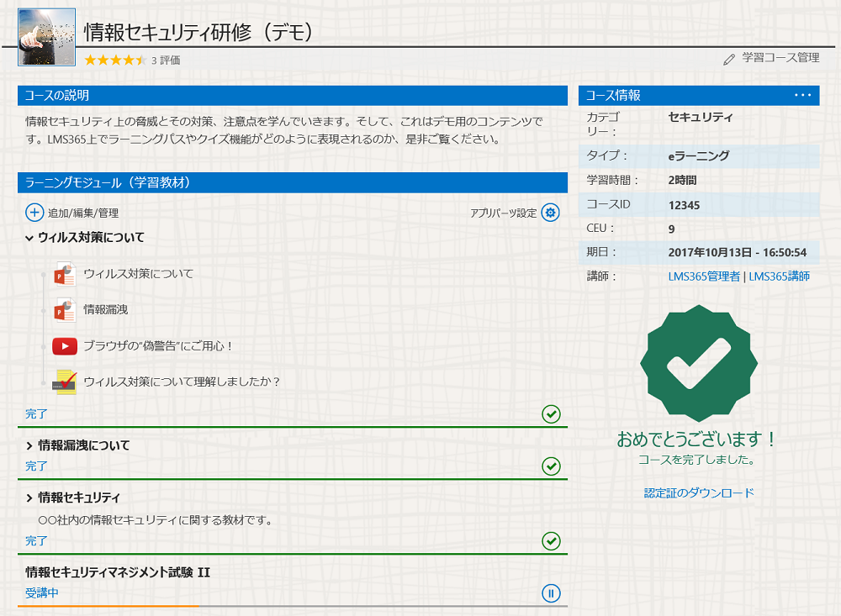Open the コース情報 three-dots menu
The width and height of the screenshot is (841, 616).
[x=802, y=95]
